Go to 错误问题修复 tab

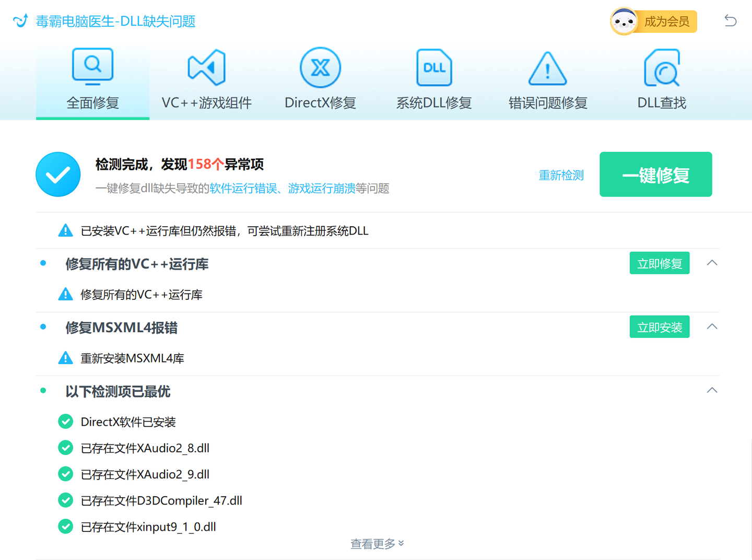[x=548, y=82]
